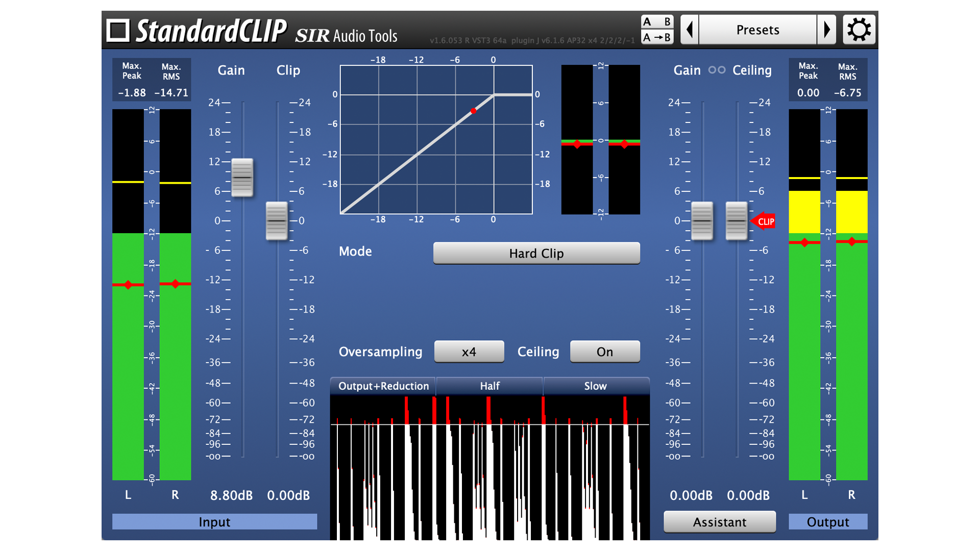Click the waveform history display
The height and width of the screenshot is (551, 980).
(x=489, y=467)
